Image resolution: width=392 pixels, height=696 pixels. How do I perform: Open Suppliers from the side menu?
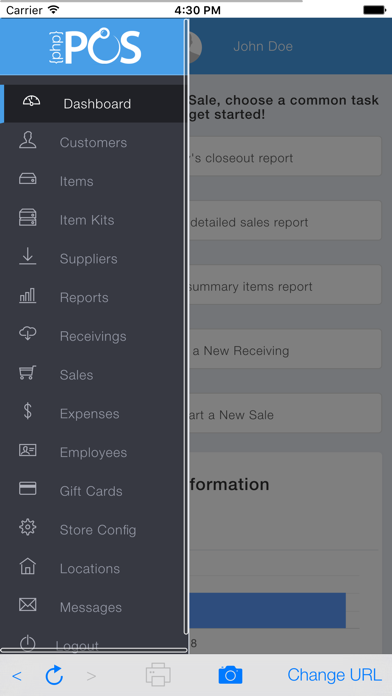click(92, 259)
